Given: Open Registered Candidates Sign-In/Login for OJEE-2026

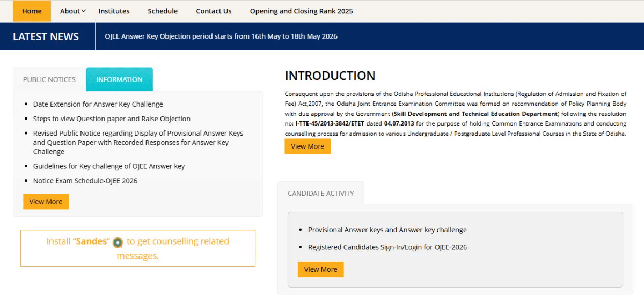Looking at the screenshot, I should [x=387, y=247].
